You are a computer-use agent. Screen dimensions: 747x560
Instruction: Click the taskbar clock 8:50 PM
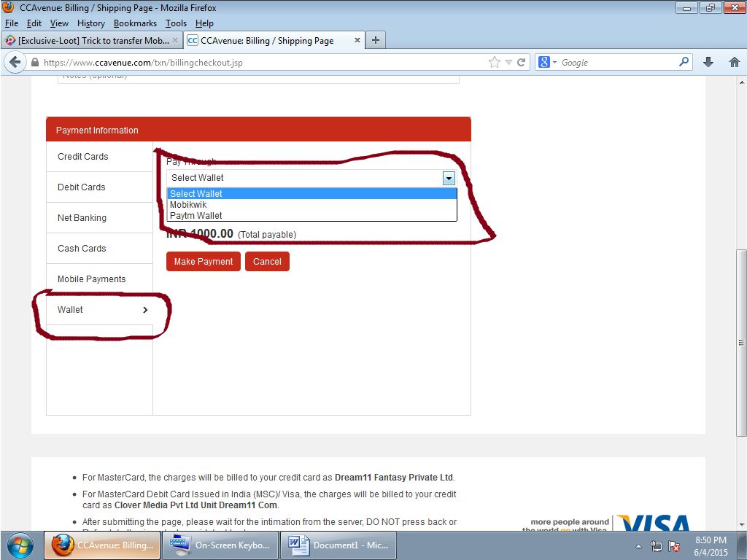711,540
